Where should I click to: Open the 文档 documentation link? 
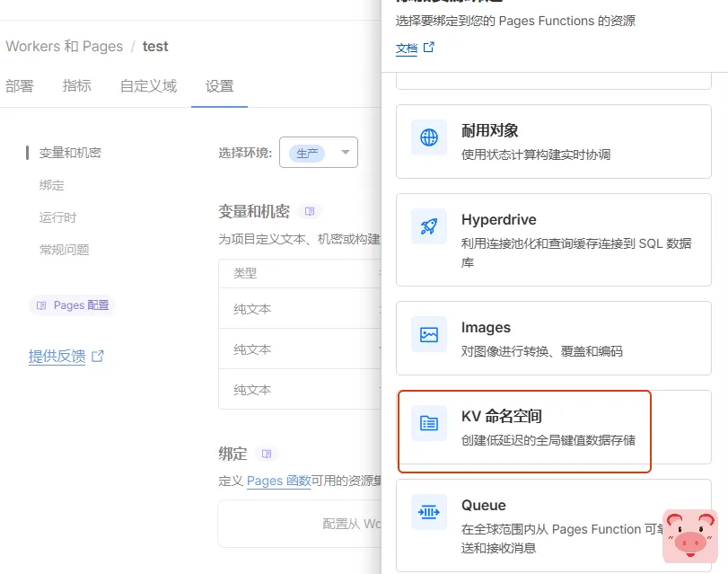(x=407, y=49)
